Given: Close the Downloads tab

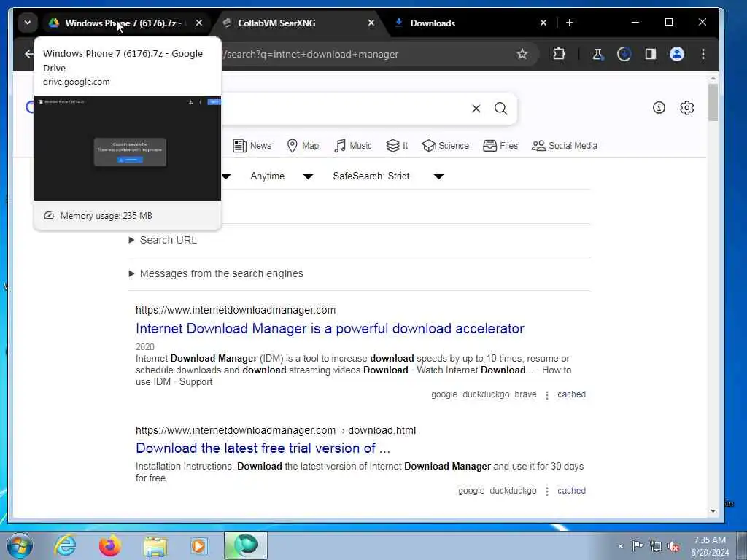Looking at the screenshot, I should pyautogui.click(x=543, y=23).
